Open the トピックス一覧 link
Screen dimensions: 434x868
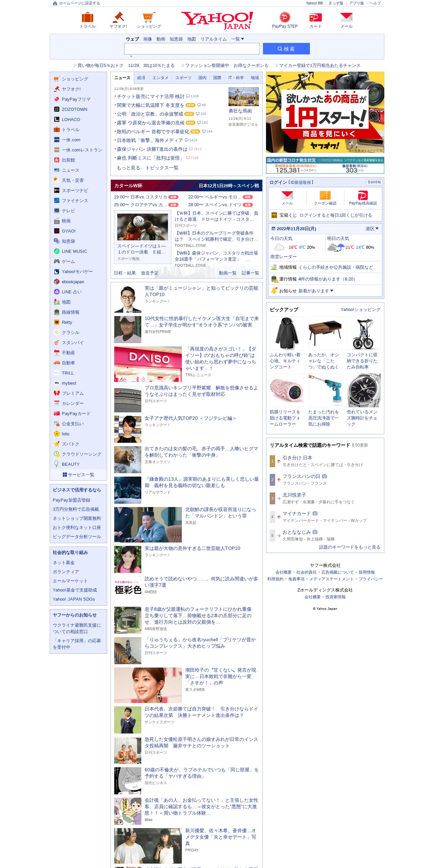click(162, 168)
